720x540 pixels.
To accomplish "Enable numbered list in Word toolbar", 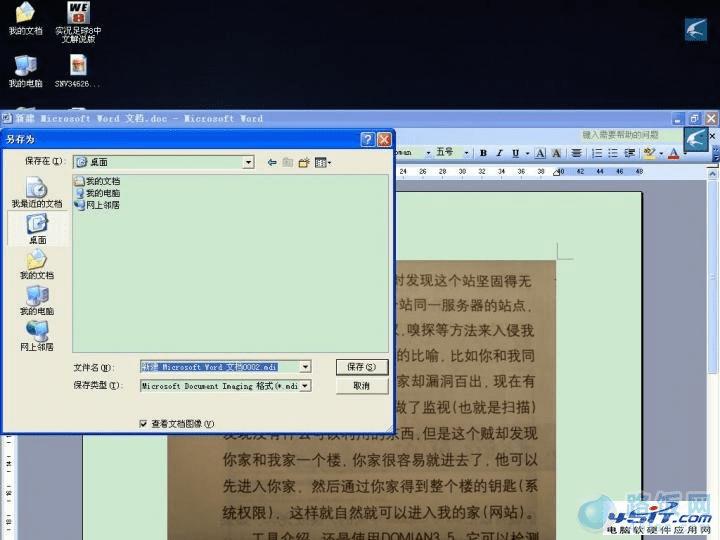I will [596, 153].
